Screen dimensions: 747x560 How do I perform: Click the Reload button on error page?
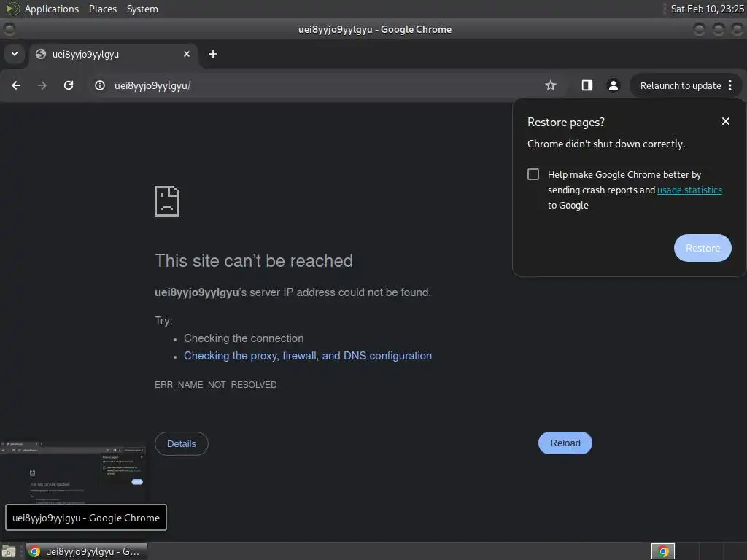pyautogui.click(x=565, y=443)
